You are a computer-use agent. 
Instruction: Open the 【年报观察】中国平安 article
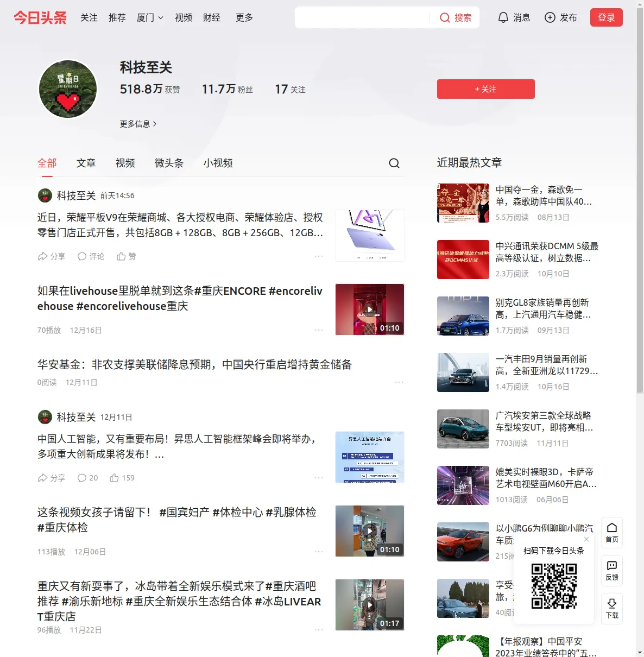546,647
